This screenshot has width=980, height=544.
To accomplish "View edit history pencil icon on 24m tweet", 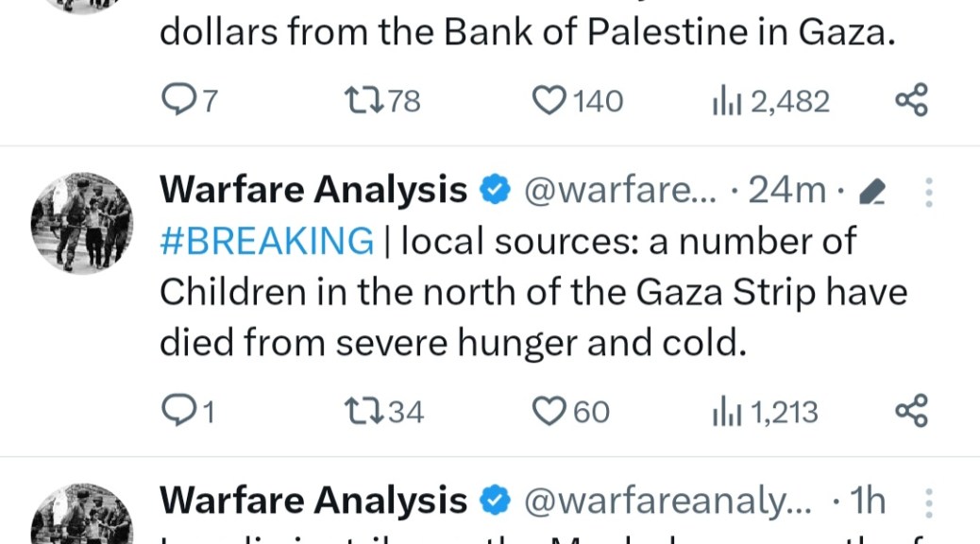I will 873,193.
